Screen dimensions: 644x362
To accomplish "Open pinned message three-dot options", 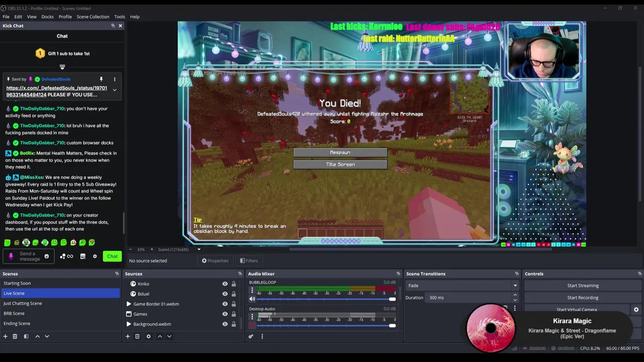I will (x=114, y=79).
